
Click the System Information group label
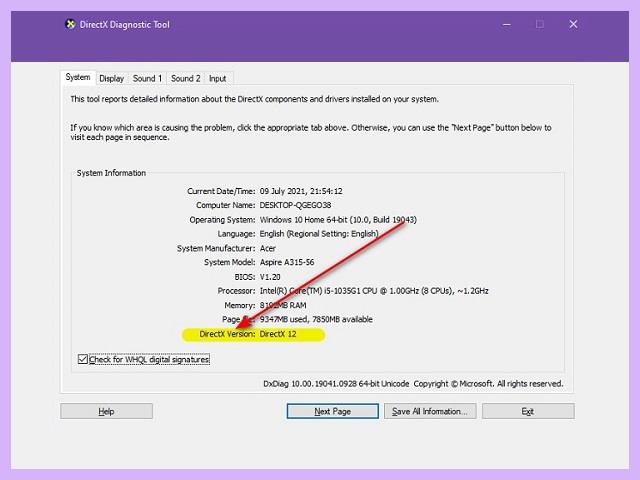point(111,173)
